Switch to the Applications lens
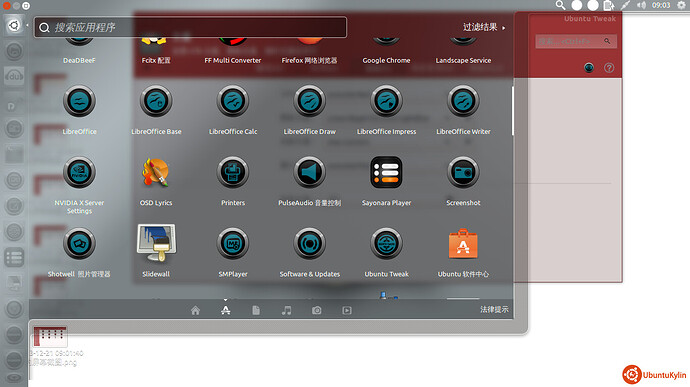690x387 pixels. pos(226,310)
